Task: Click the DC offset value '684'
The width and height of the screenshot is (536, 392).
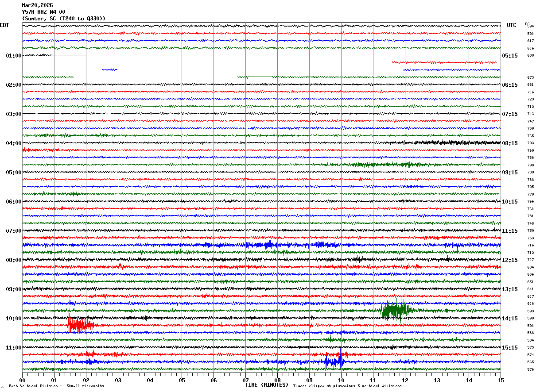Action: tap(530, 267)
